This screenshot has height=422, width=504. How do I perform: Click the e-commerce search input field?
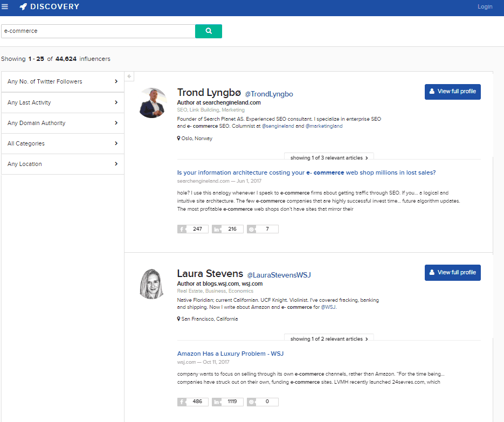coord(98,31)
